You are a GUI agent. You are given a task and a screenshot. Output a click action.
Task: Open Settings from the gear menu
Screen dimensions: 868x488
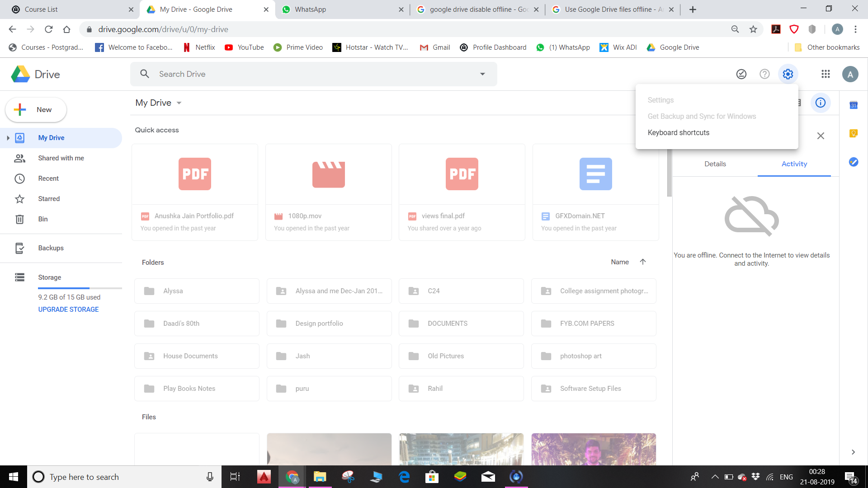pyautogui.click(x=660, y=99)
